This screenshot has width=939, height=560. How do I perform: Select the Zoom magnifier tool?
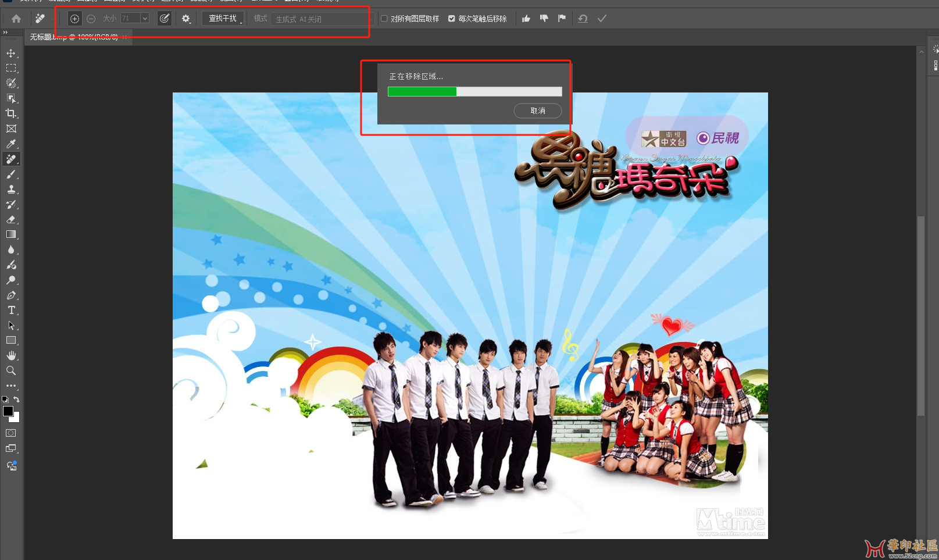coord(11,370)
